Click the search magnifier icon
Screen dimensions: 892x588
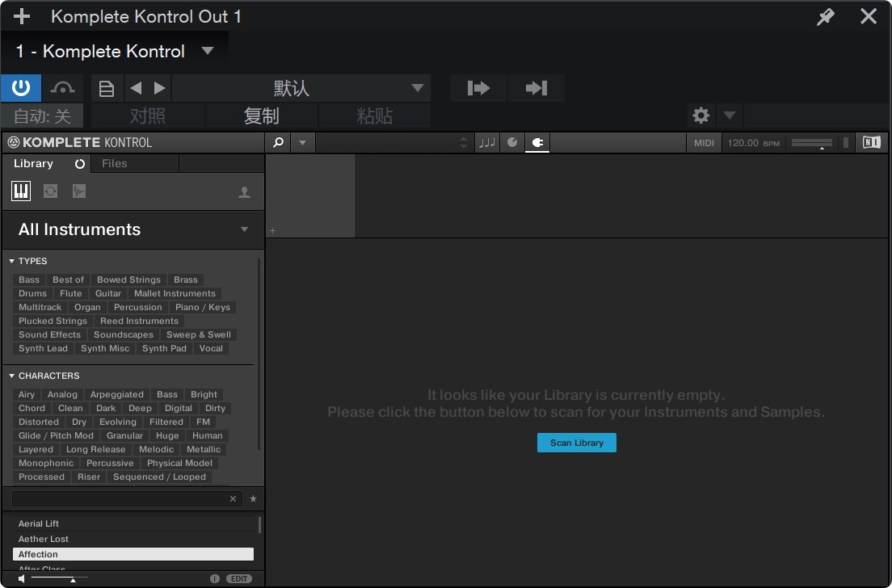pos(278,142)
